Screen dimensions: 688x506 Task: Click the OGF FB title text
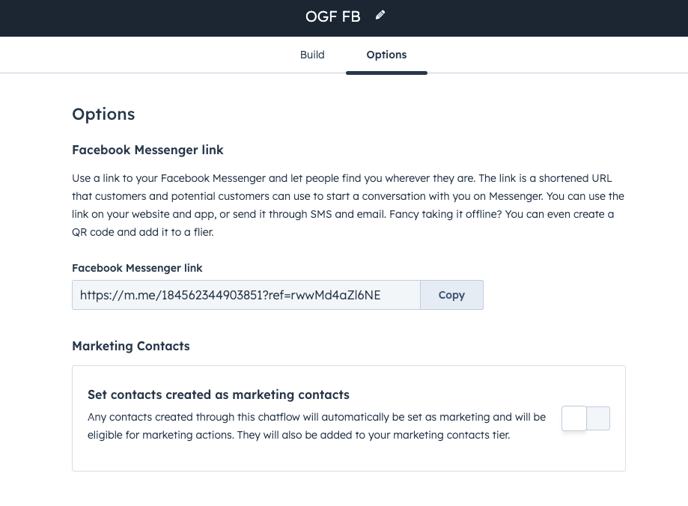click(x=333, y=17)
